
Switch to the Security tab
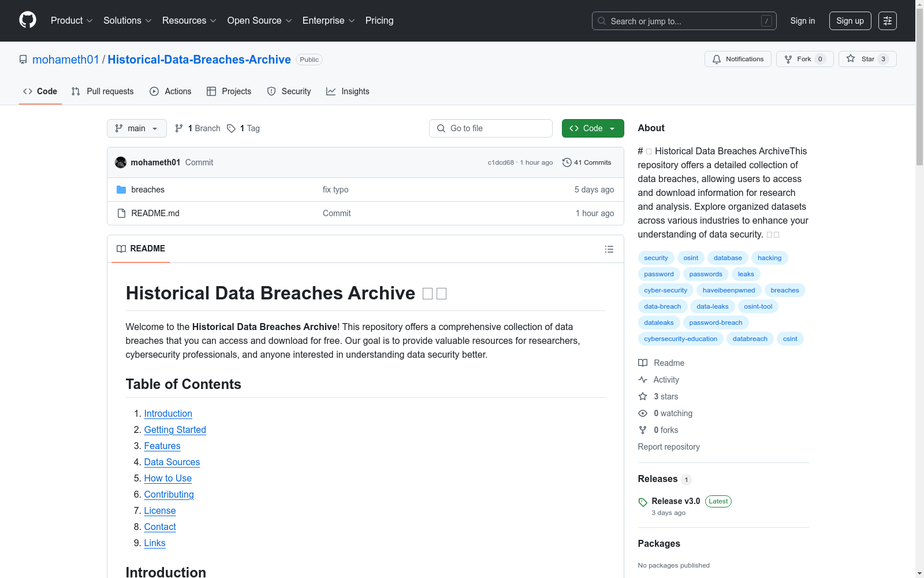click(289, 91)
